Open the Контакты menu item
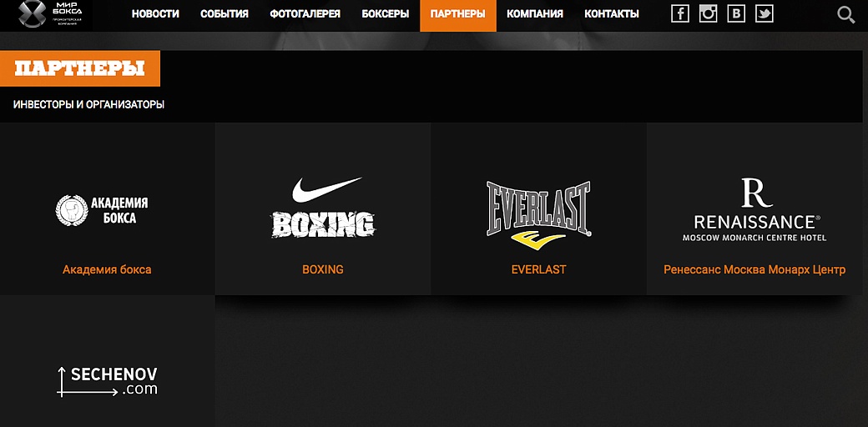The width and height of the screenshot is (868, 427). click(x=612, y=14)
